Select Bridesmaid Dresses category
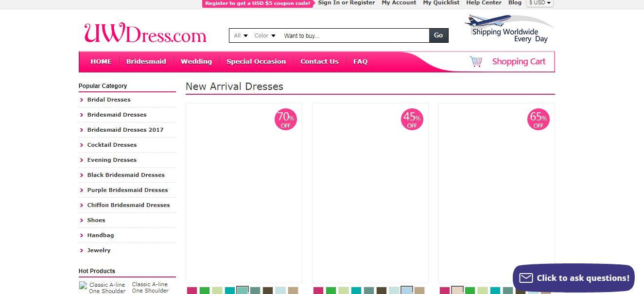Screen dimensions: 644x294 117,115
